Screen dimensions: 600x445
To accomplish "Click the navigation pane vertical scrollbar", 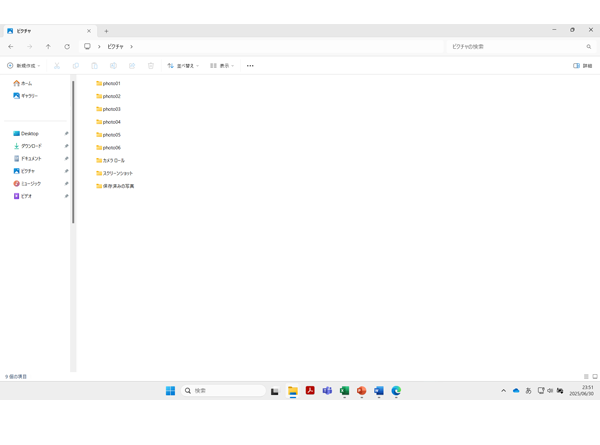I will (73, 150).
